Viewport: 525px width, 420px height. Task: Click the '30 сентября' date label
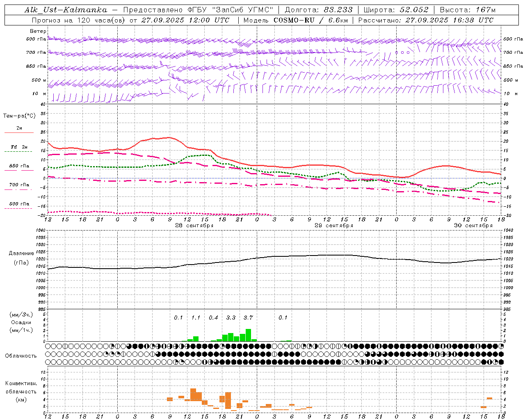tap(473, 226)
